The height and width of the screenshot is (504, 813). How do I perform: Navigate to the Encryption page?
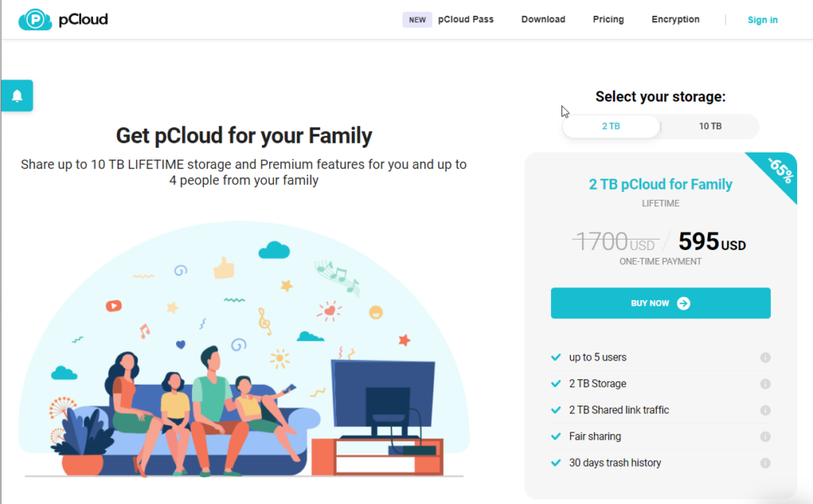pos(676,20)
